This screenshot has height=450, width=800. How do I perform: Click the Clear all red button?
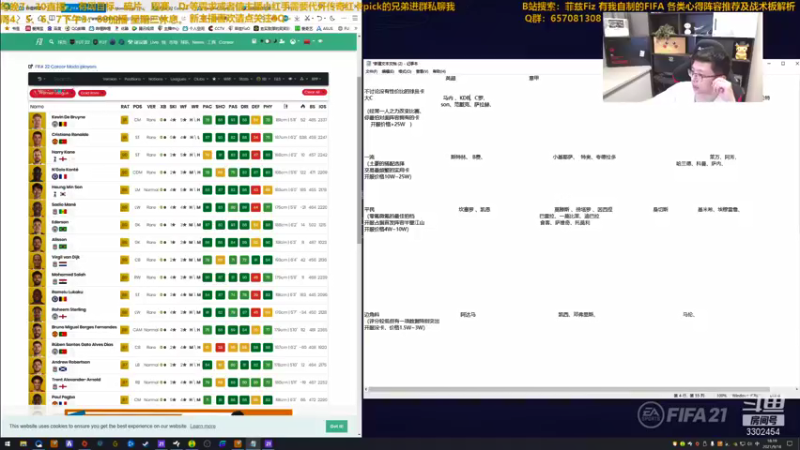pyautogui.click(x=314, y=92)
